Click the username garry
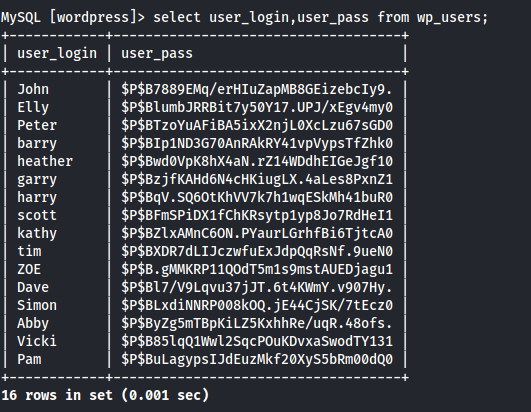 37,180
